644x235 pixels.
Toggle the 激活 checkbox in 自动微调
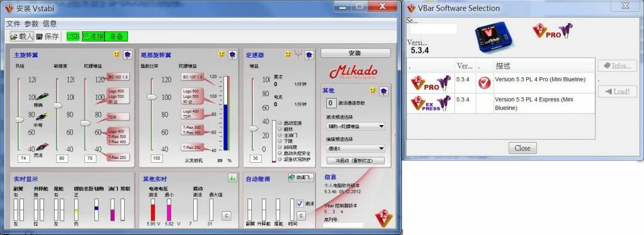[300, 204]
